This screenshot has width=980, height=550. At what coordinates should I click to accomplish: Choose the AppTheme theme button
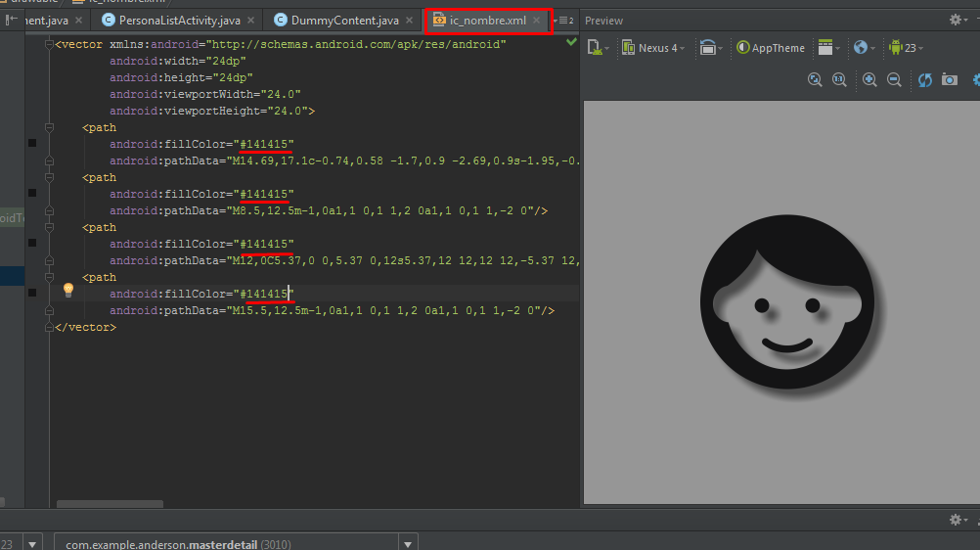771,48
